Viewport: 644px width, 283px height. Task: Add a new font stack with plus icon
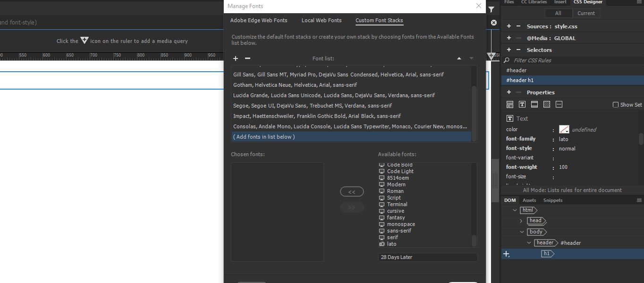pyautogui.click(x=236, y=58)
